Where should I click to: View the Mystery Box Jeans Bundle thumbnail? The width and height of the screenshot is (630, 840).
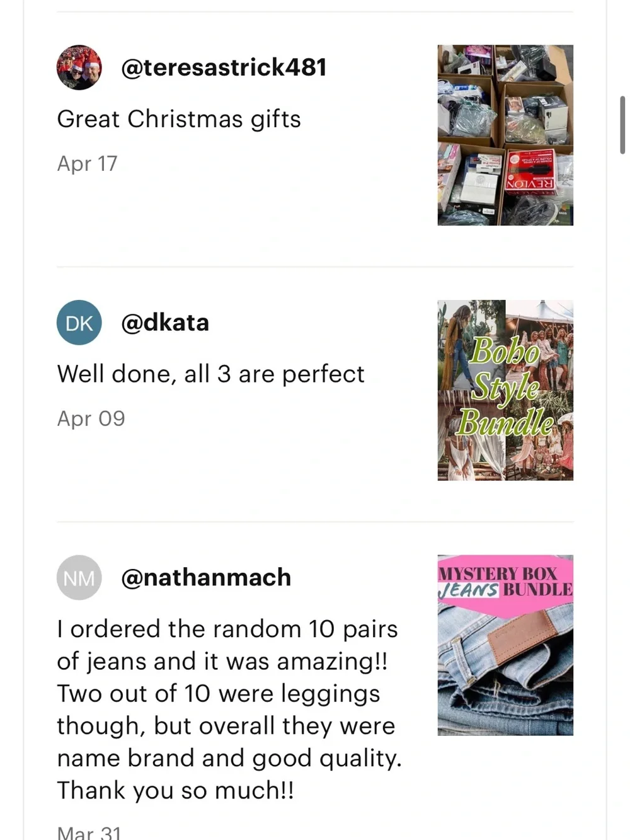click(505, 645)
